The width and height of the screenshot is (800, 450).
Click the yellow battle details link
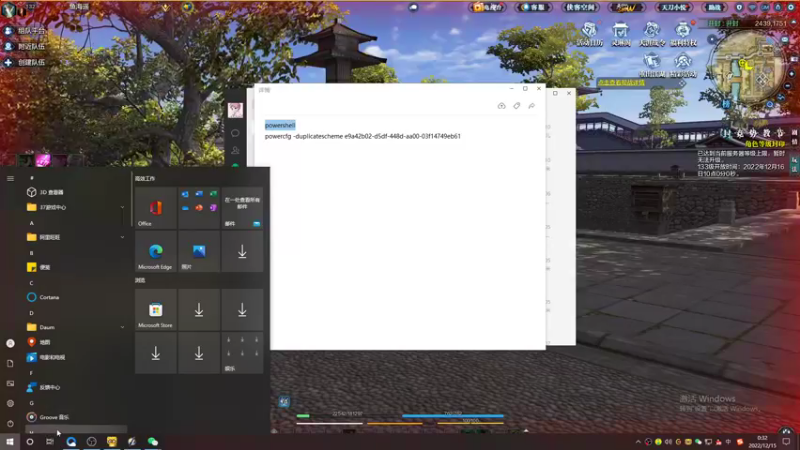click(621, 82)
